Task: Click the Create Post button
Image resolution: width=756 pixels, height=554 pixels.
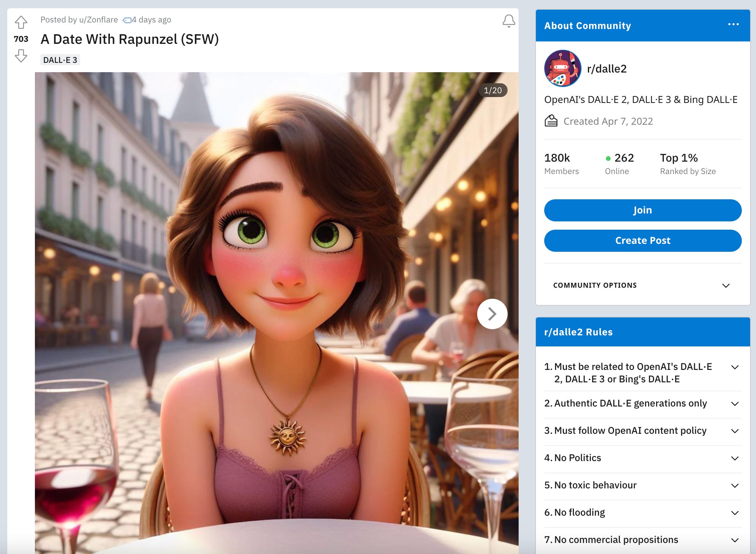Action: [x=642, y=240]
